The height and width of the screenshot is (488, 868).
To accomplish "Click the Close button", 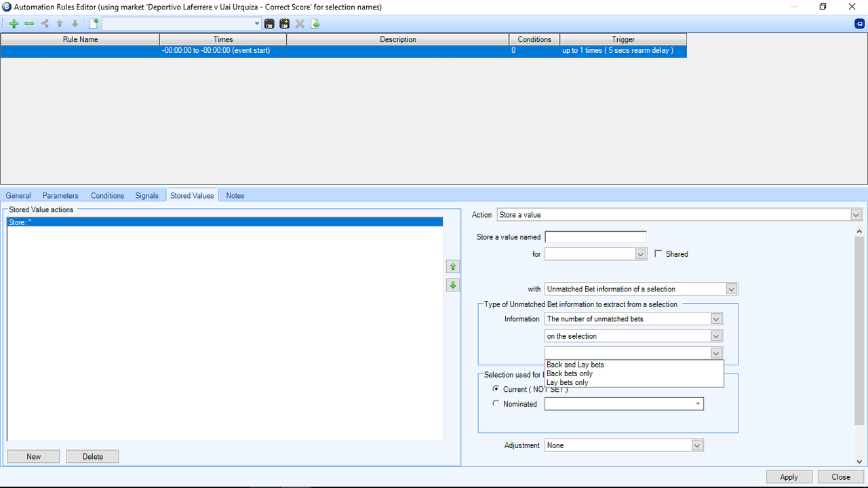I will pos(841,477).
